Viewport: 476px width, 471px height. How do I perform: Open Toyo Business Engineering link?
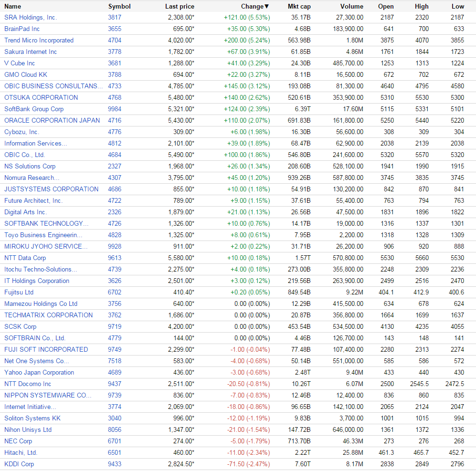point(43,235)
